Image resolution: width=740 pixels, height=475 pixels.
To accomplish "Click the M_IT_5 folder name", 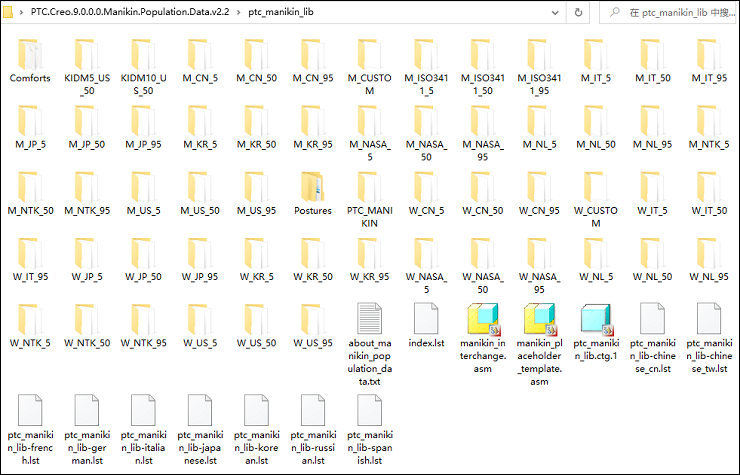I will click(596, 78).
